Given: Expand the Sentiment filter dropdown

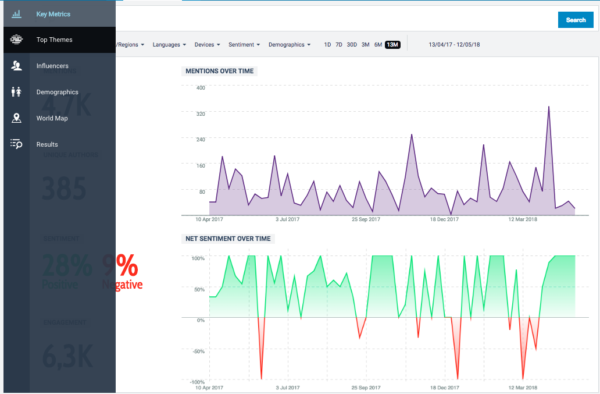Looking at the screenshot, I should [244, 45].
